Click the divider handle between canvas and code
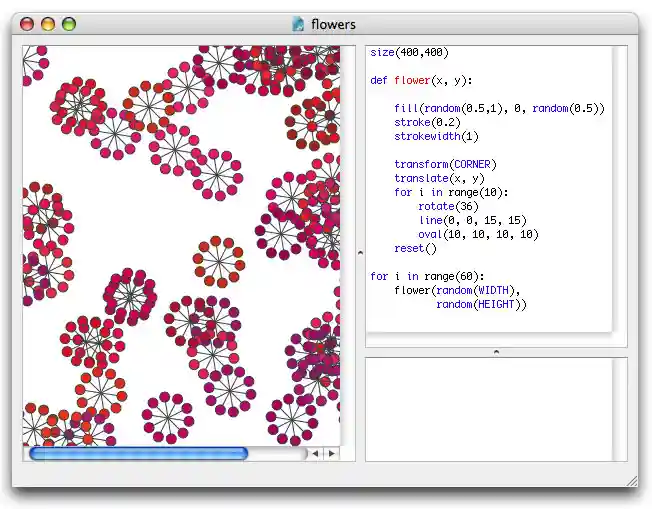Viewport: 652px width, 509px height. pyautogui.click(x=359, y=253)
